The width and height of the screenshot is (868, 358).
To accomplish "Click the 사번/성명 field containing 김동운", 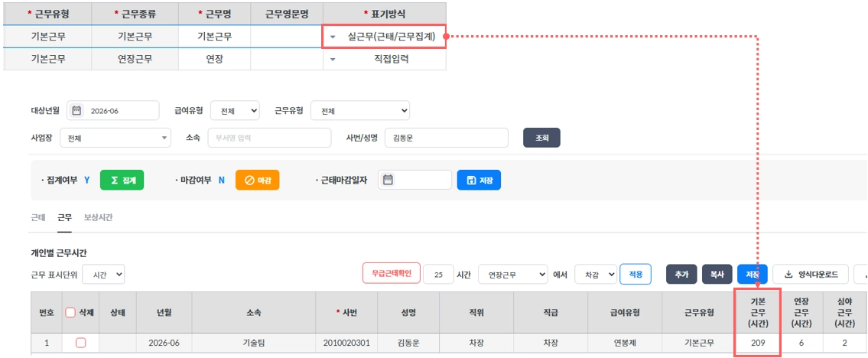I will coord(446,138).
